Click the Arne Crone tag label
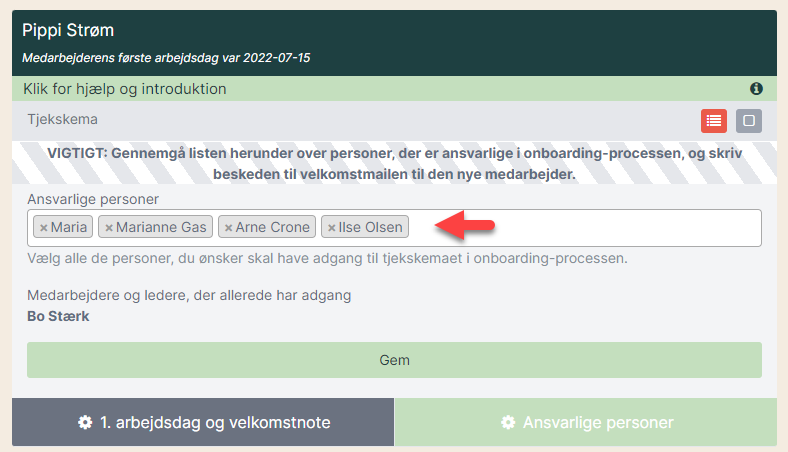 (x=272, y=228)
